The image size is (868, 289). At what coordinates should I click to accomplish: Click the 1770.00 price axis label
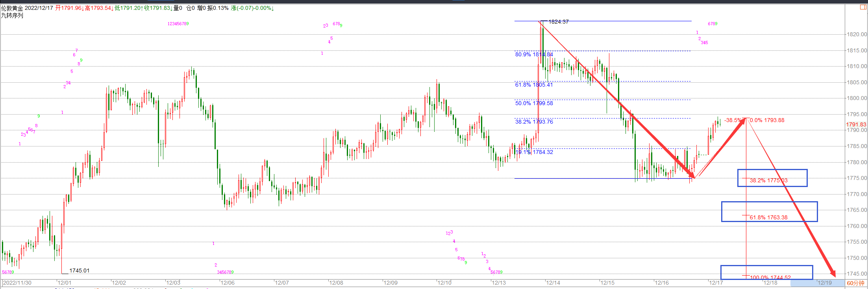(857, 194)
